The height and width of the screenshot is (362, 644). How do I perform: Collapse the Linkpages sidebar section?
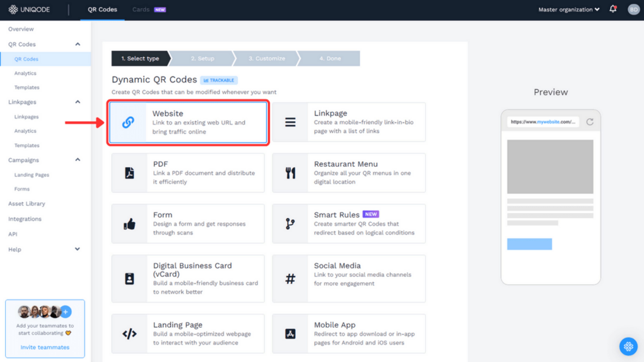coord(77,102)
